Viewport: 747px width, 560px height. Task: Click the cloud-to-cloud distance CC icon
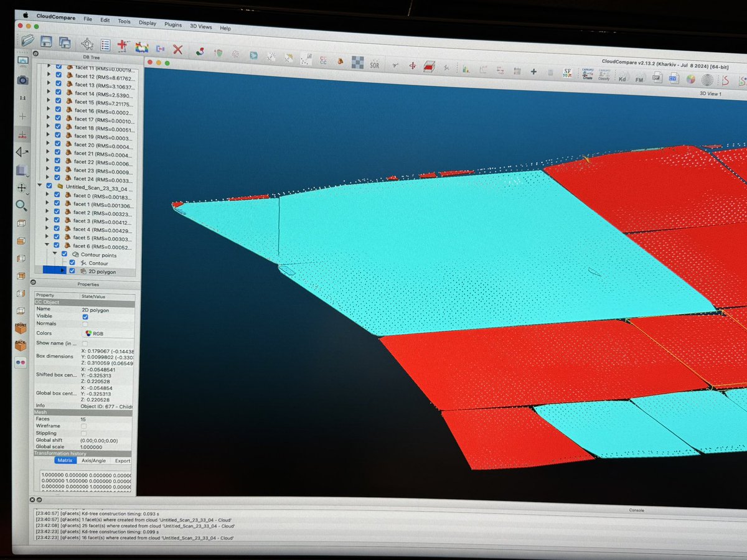[323, 60]
